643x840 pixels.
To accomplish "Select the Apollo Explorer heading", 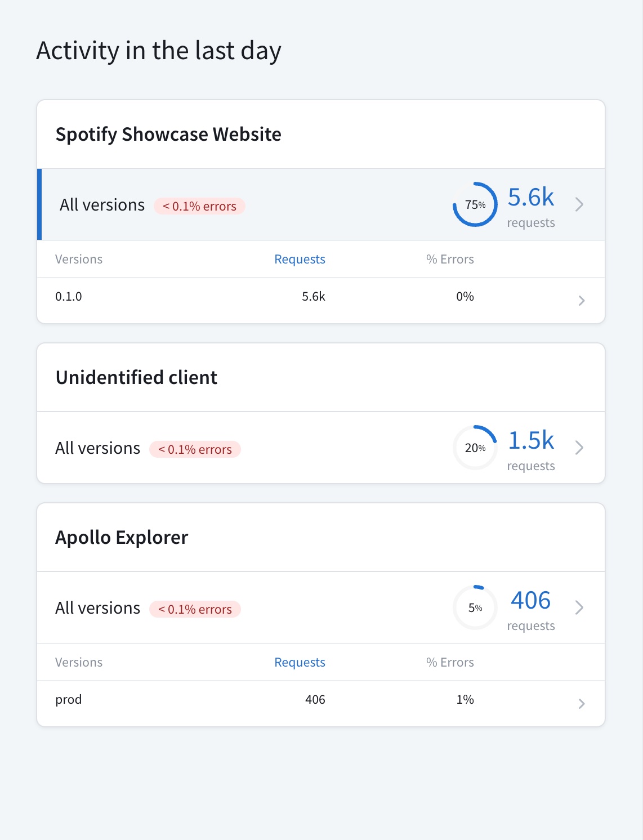I will point(122,537).
